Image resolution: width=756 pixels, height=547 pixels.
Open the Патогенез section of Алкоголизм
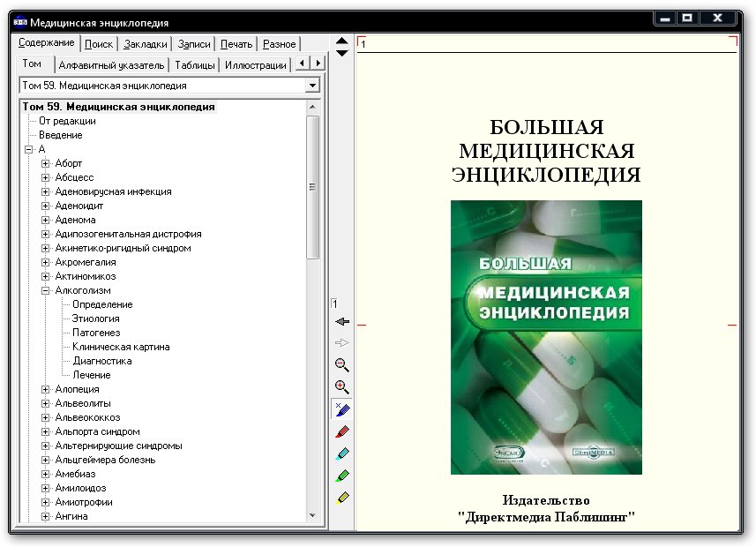[96, 333]
